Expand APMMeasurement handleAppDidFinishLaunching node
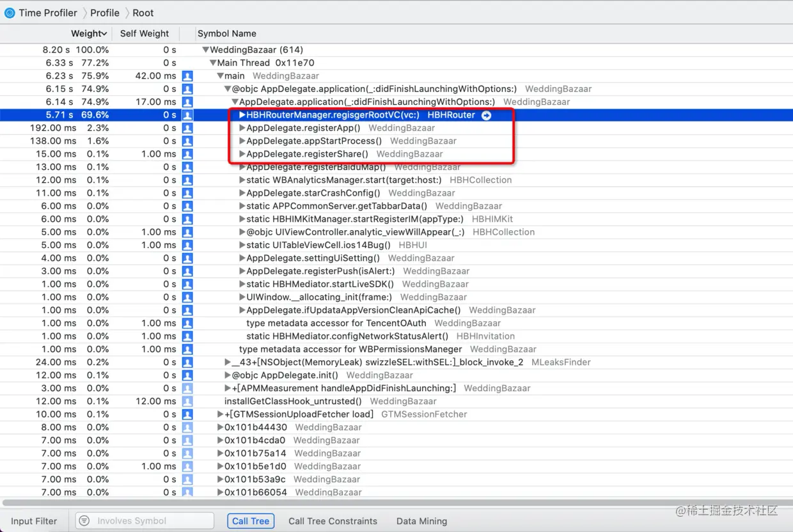 pyautogui.click(x=228, y=388)
